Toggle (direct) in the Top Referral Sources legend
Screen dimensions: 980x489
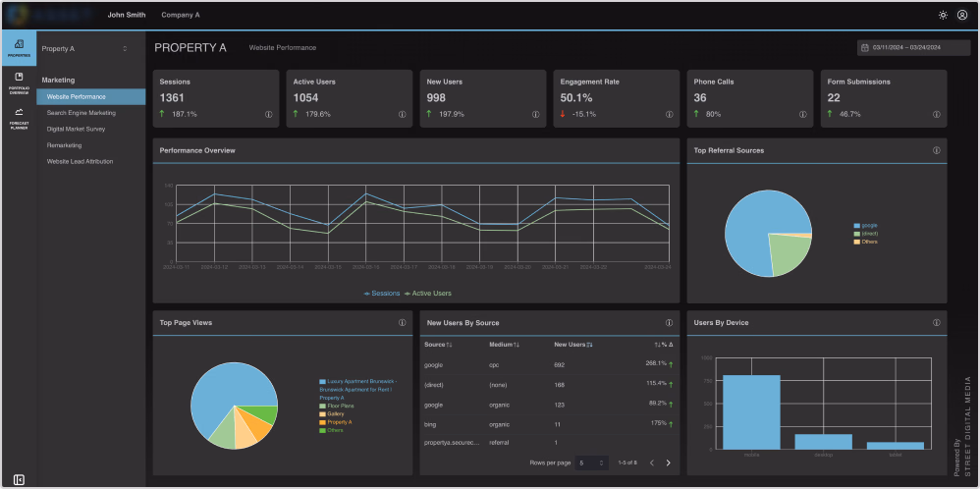[866, 234]
